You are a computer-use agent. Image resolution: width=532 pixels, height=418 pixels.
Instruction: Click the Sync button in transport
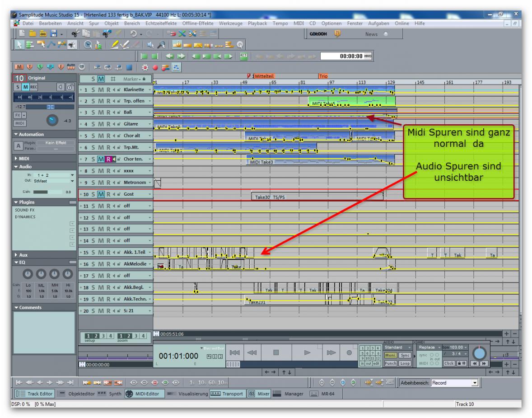pos(405,356)
